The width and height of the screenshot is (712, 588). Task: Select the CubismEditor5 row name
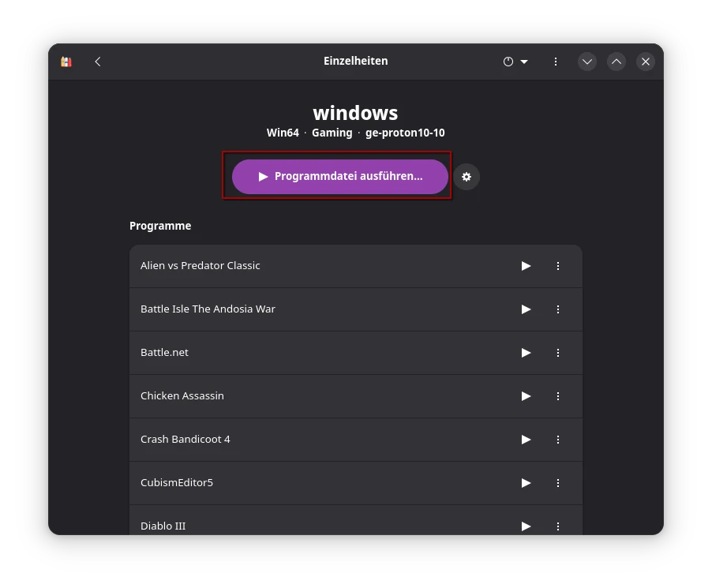[x=177, y=483]
